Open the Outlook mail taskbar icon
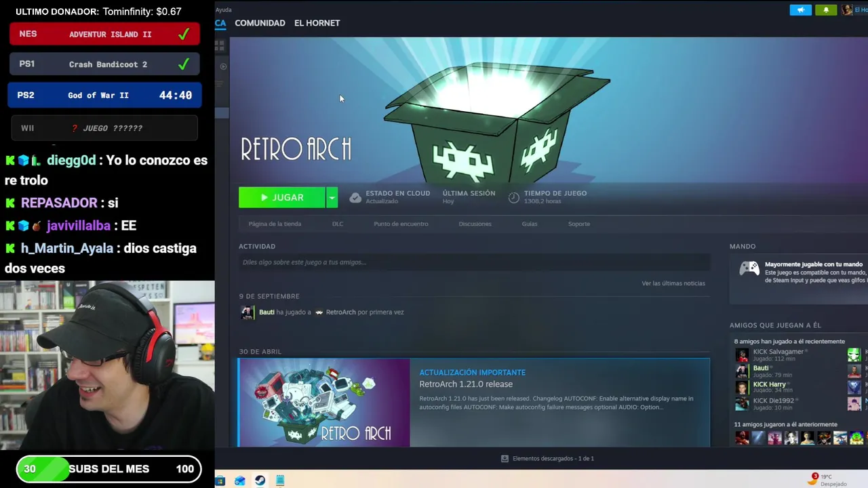The image size is (868, 488). point(239,481)
